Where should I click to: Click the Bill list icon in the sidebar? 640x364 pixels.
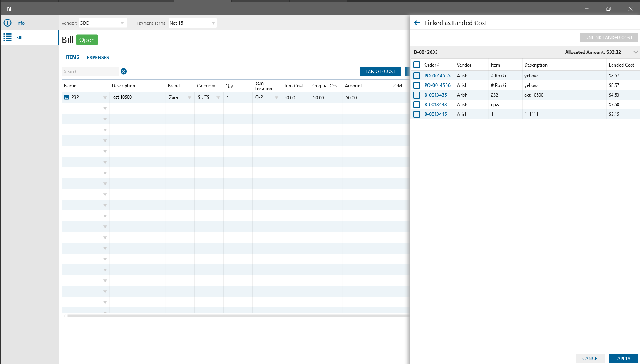pyautogui.click(x=7, y=38)
